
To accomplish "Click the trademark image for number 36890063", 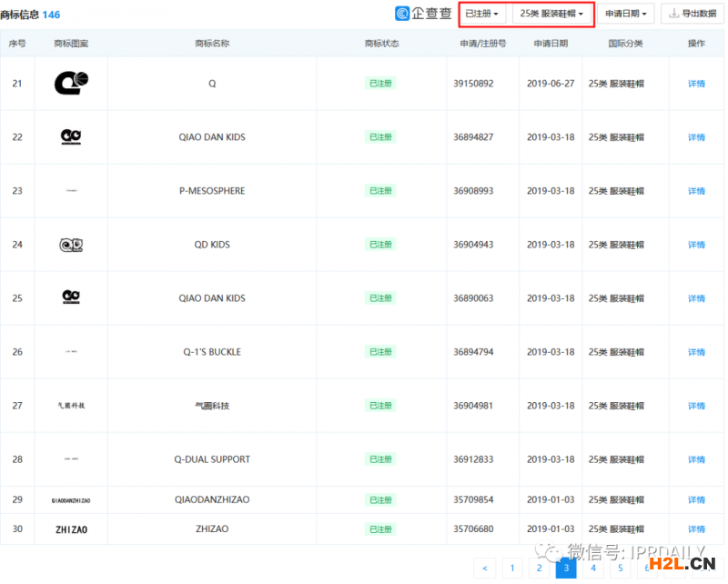I will (x=71, y=297).
